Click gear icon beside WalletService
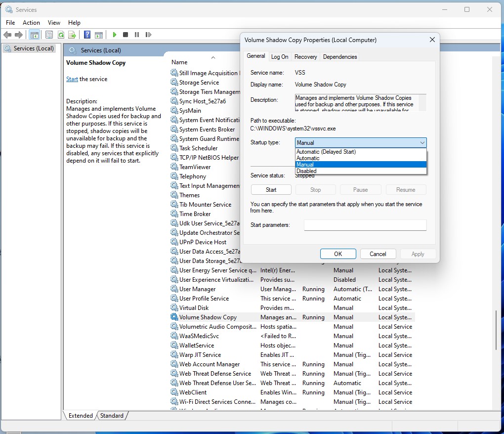Viewport: 504px width, 434px height. pyautogui.click(x=174, y=345)
